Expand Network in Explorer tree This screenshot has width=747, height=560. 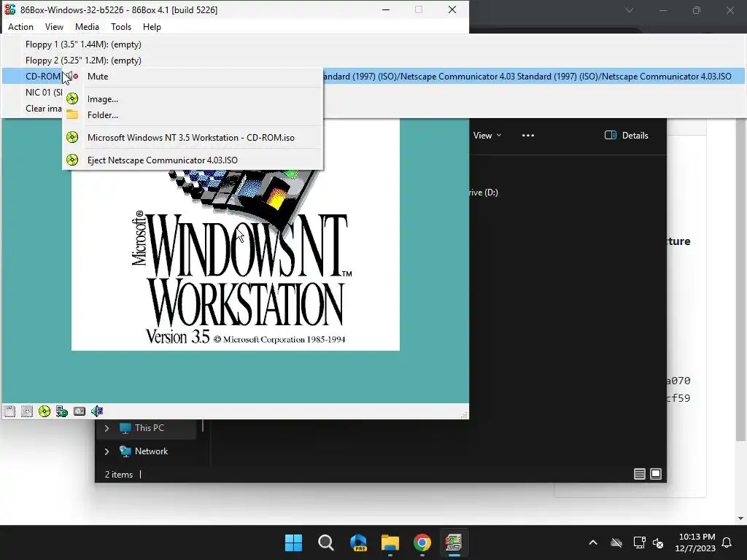pyautogui.click(x=107, y=451)
